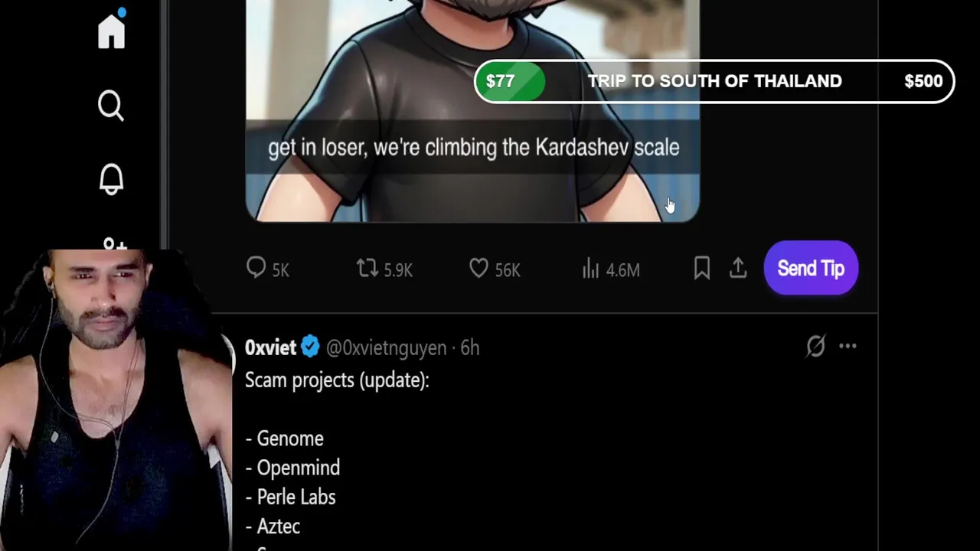Click 0xviet's blue verified badge

(310, 347)
